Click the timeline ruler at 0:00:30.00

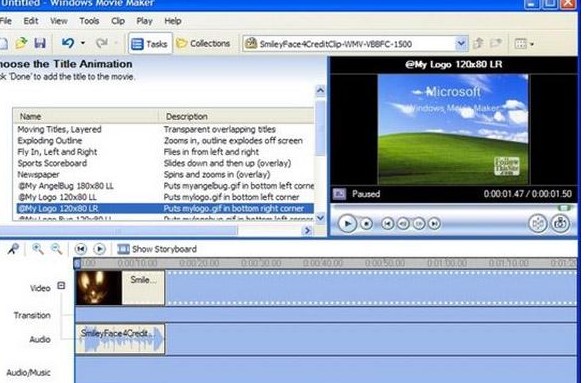pyautogui.click(x=261, y=263)
